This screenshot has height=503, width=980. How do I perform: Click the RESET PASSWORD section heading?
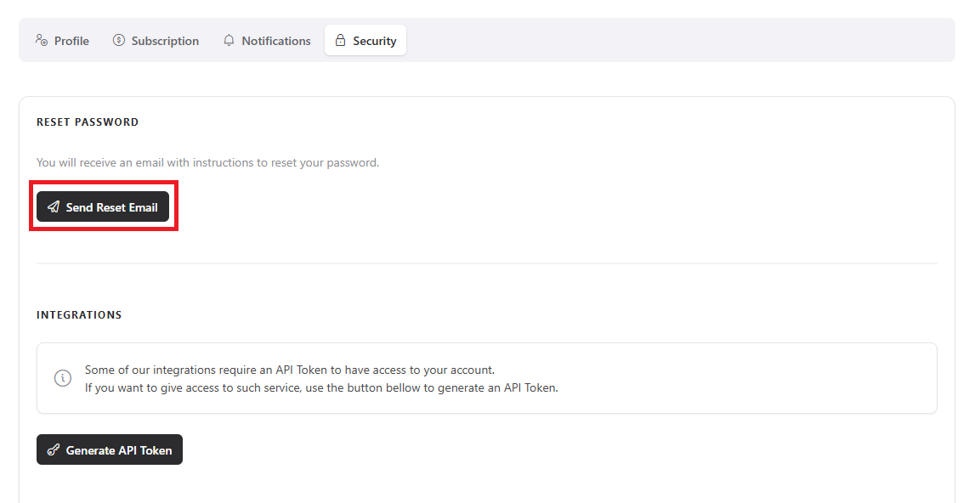coord(88,122)
